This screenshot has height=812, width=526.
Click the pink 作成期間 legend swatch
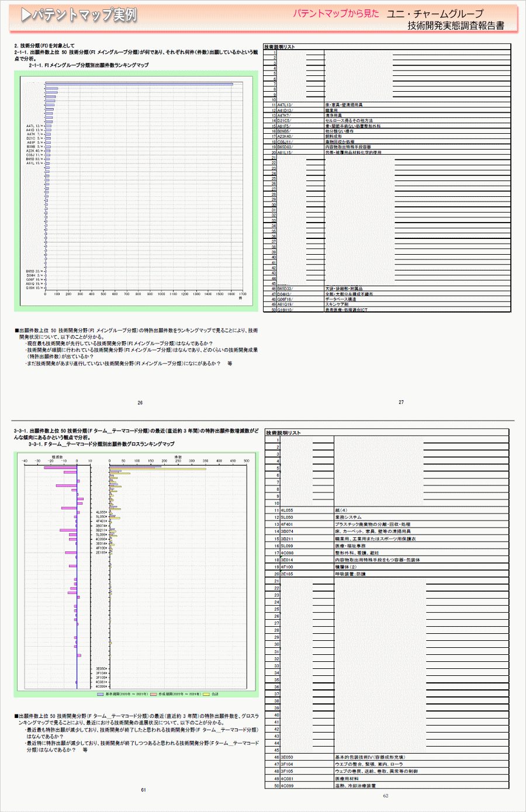click(x=154, y=694)
